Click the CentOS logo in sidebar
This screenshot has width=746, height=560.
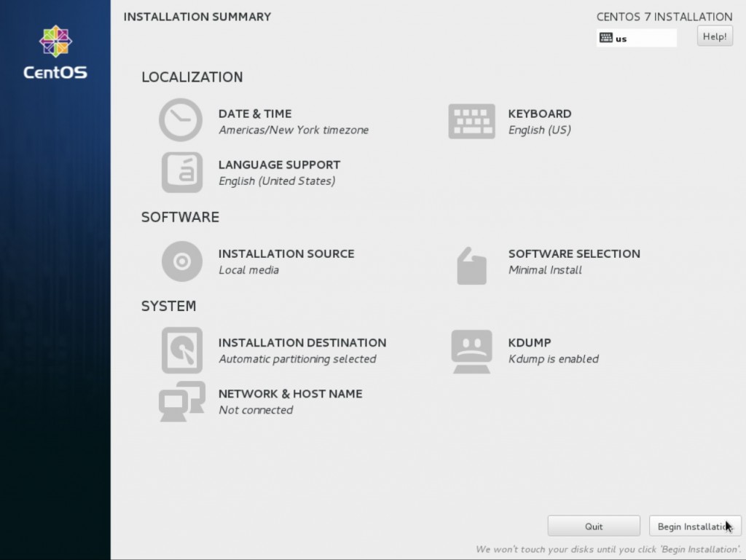pos(55,52)
